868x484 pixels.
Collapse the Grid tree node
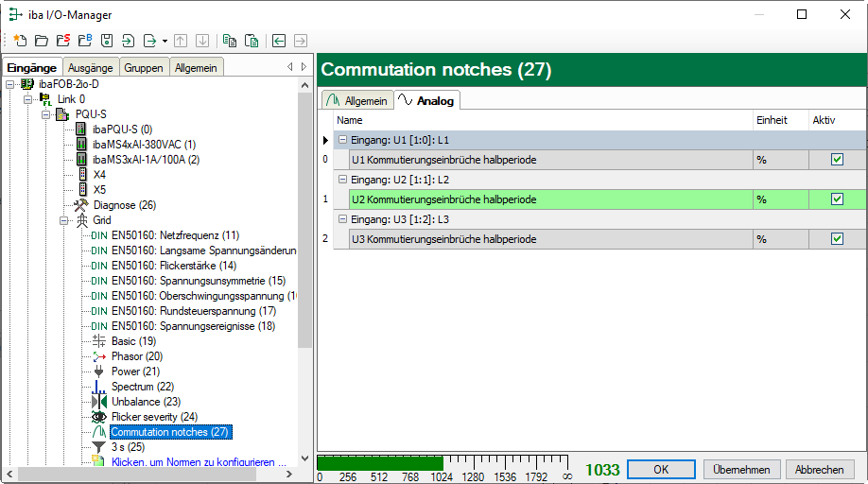point(65,220)
